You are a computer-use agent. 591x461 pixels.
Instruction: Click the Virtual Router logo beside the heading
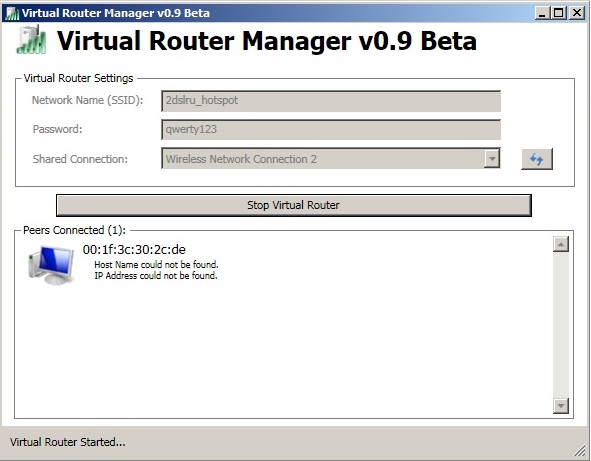pos(31,40)
